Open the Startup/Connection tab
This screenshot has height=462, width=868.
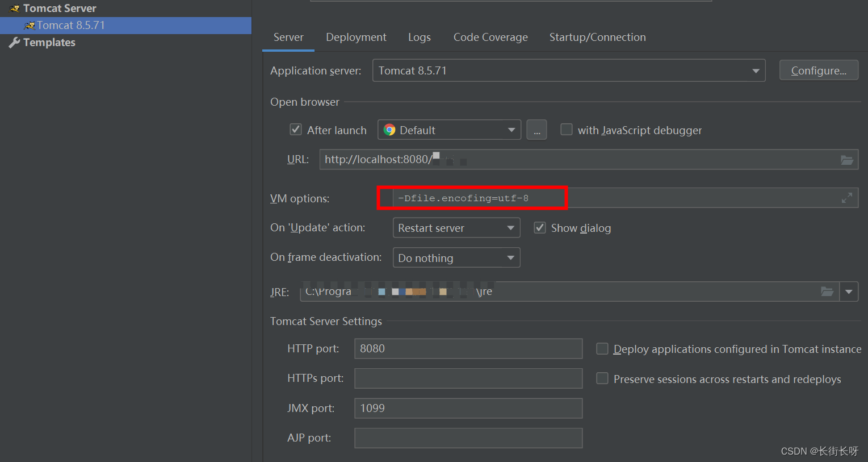pyautogui.click(x=597, y=37)
